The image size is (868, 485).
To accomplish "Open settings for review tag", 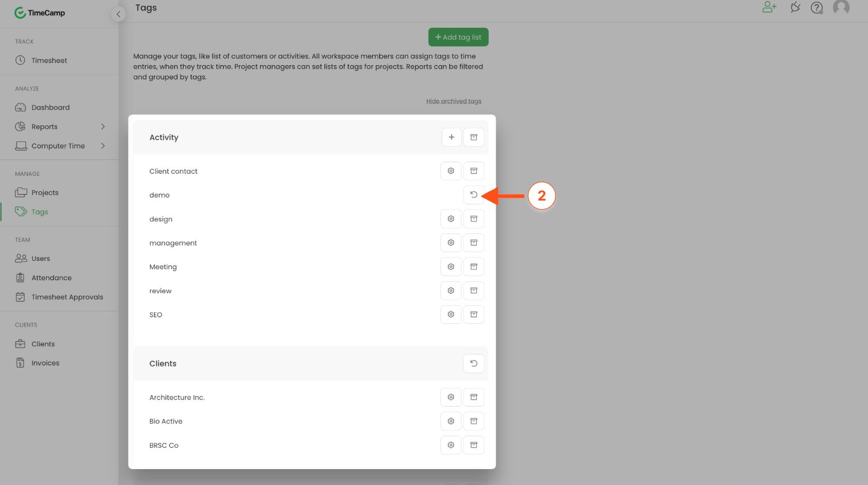I will tap(450, 290).
